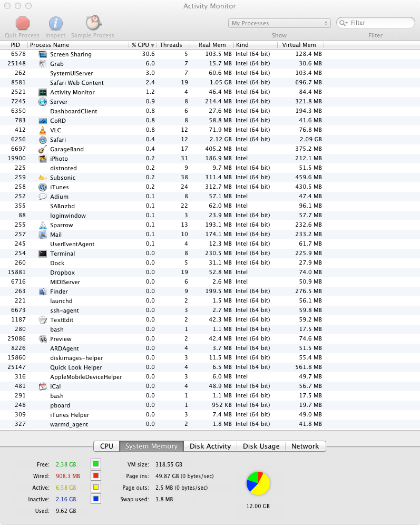Sort by the % CPU column header
The image size is (420, 525).
point(143,45)
